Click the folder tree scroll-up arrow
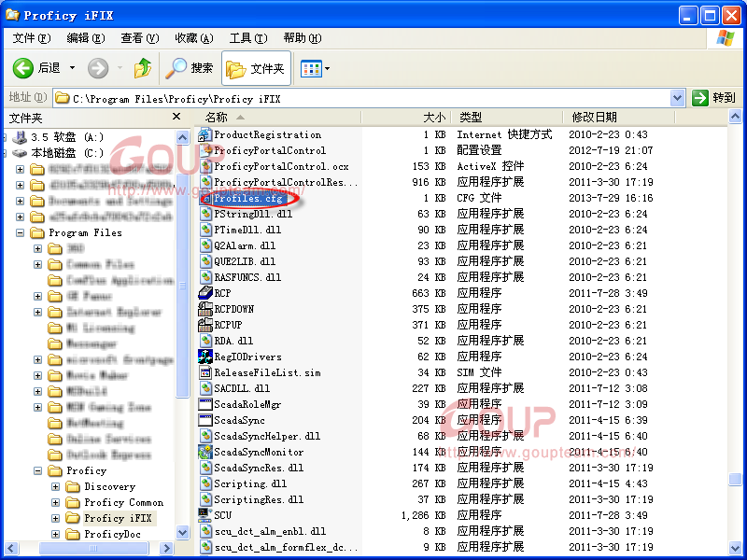This screenshot has width=747, height=560. pyautogui.click(x=182, y=137)
